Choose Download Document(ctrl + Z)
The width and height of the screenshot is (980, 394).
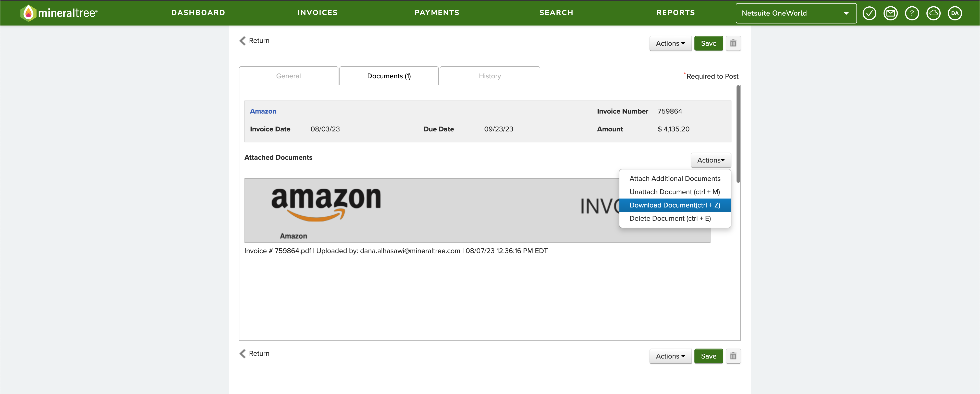coord(675,205)
